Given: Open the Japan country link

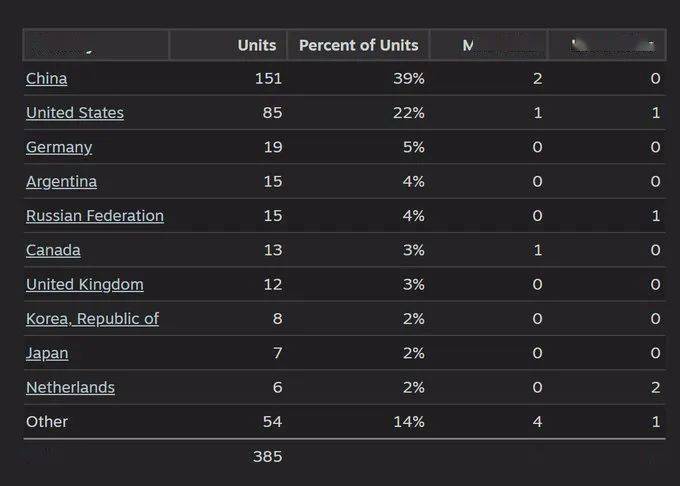Looking at the screenshot, I should click(47, 353).
